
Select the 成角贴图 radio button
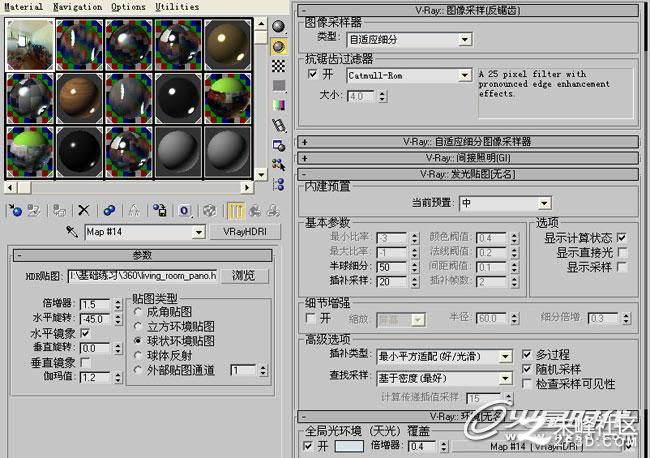138,311
